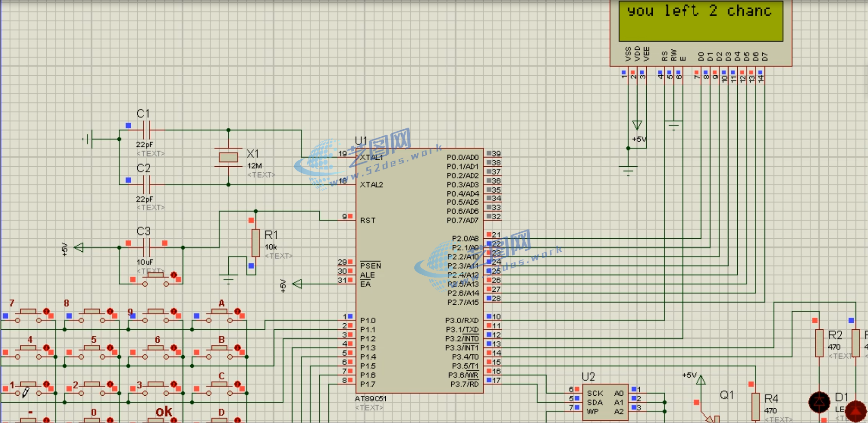Select the AT89C51 microcontroller U1 body
Viewport: 868px width, 423px height.
tap(419, 271)
